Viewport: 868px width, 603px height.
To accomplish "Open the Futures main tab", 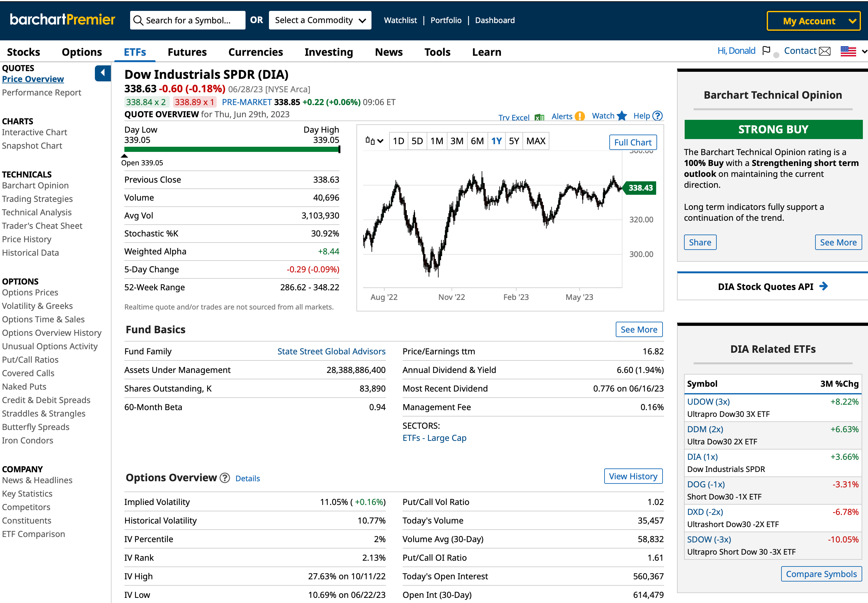I will [x=187, y=52].
